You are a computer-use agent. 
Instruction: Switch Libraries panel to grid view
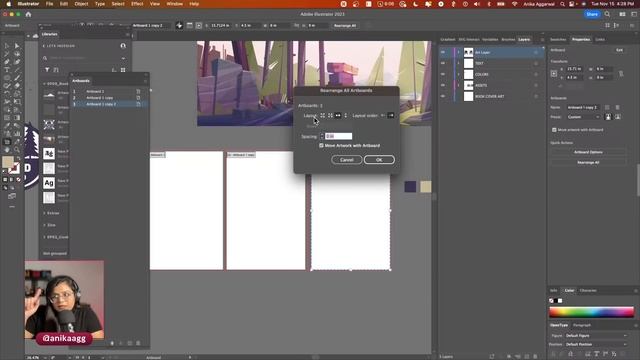123,70
